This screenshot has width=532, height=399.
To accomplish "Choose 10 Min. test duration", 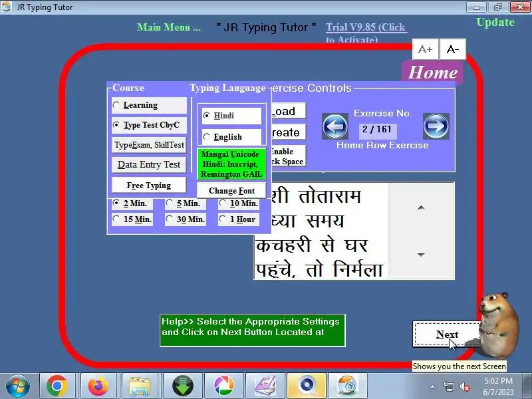I will [x=239, y=203].
